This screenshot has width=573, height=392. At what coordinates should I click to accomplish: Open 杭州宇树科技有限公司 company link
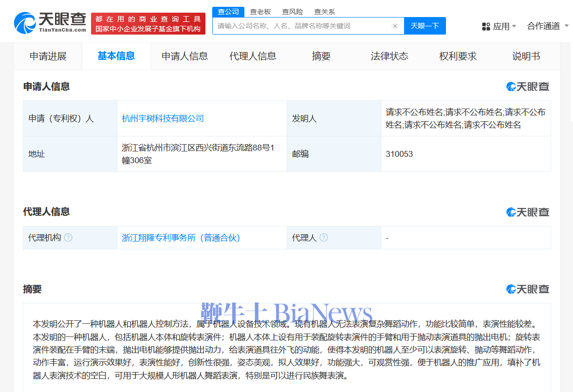(x=163, y=118)
